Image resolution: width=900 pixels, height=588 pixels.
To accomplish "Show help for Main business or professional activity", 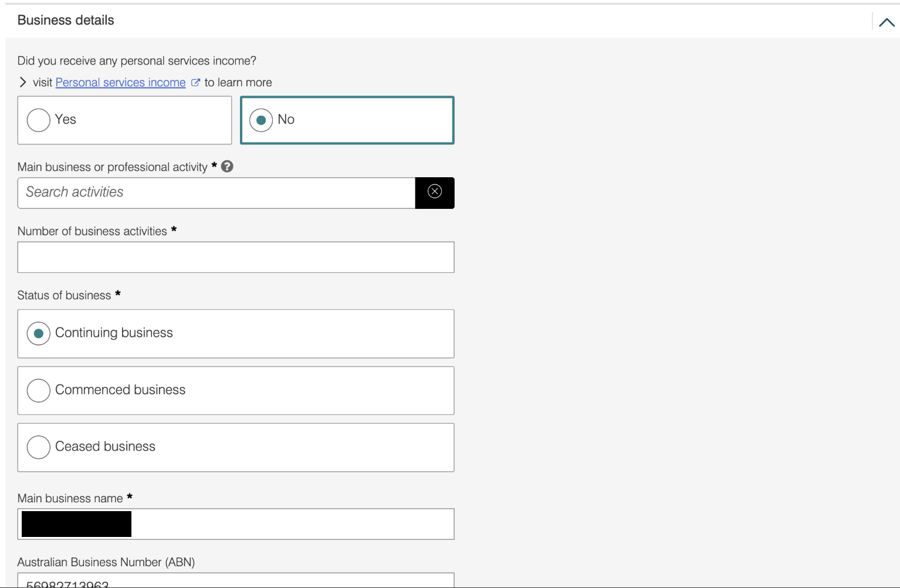I will pyautogui.click(x=228, y=167).
